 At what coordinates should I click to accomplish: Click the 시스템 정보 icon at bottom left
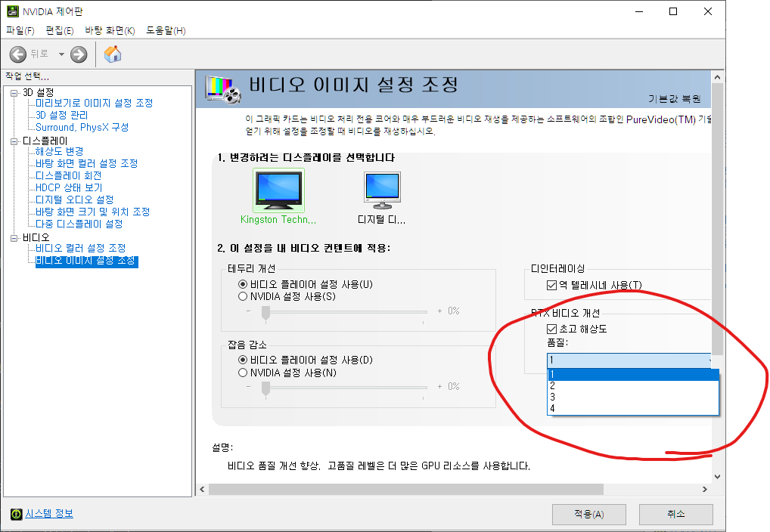[x=16, y=514]
